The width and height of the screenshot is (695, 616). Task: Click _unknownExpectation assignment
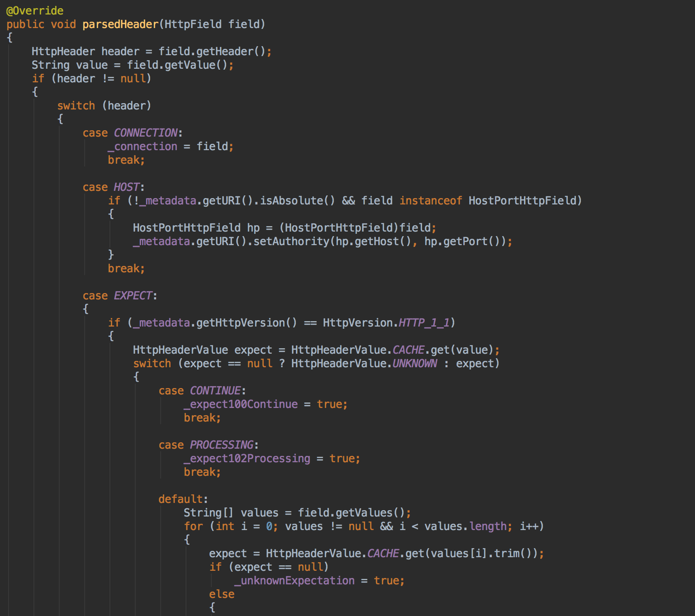click(319, 580)
